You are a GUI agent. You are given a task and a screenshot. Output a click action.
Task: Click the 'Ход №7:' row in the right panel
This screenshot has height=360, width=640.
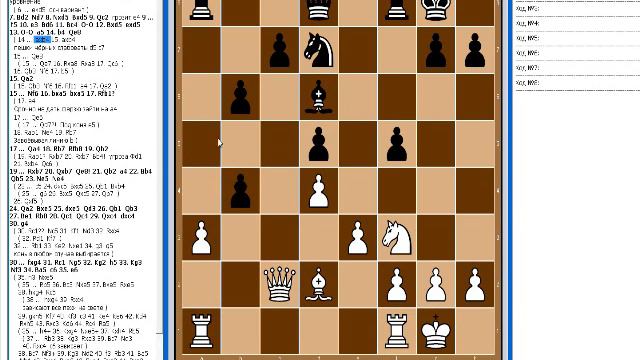[577, 68]
